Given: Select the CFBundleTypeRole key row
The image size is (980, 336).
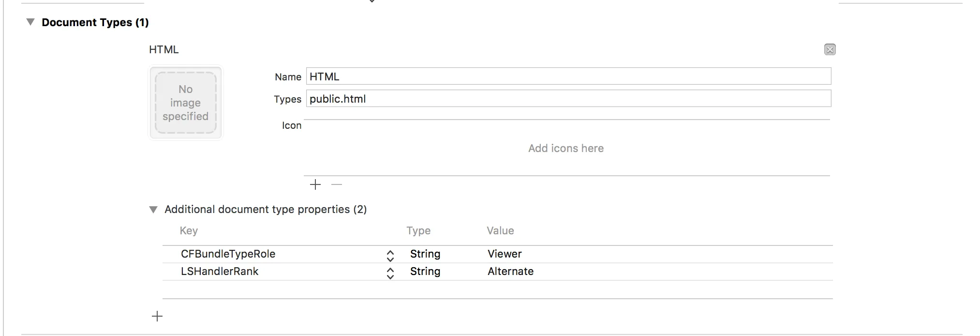Looking at the screenshot, I should click(x=228, y=254).
